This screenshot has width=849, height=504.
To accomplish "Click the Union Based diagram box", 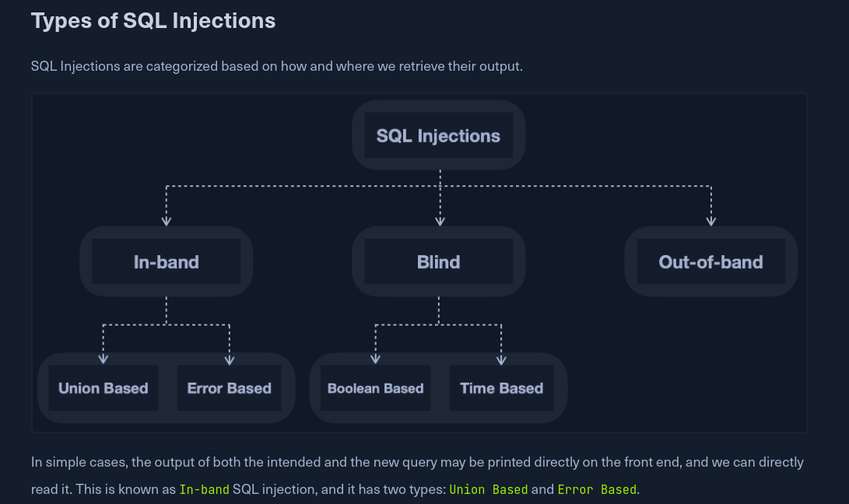I will point(103,388).
